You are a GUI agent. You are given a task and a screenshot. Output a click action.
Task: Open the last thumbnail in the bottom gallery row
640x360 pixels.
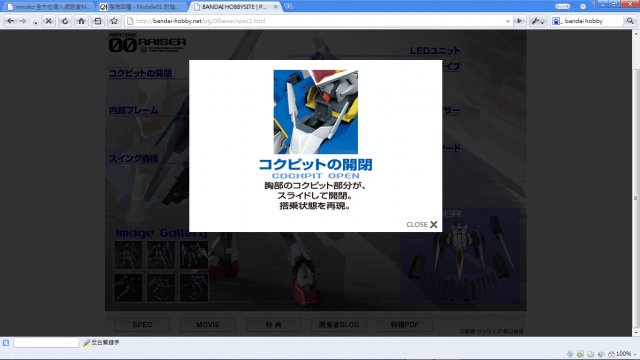(x=193, y=288)
